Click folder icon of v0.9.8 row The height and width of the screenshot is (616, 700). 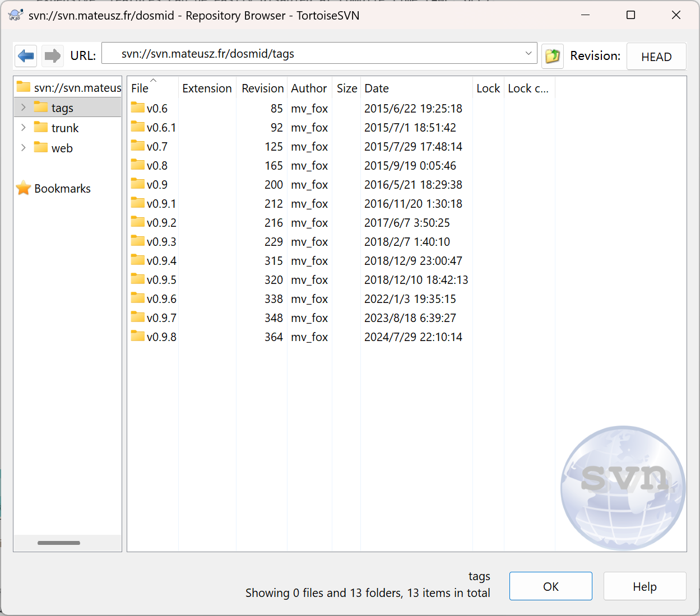pyautogui.click(x=138, y=336)
